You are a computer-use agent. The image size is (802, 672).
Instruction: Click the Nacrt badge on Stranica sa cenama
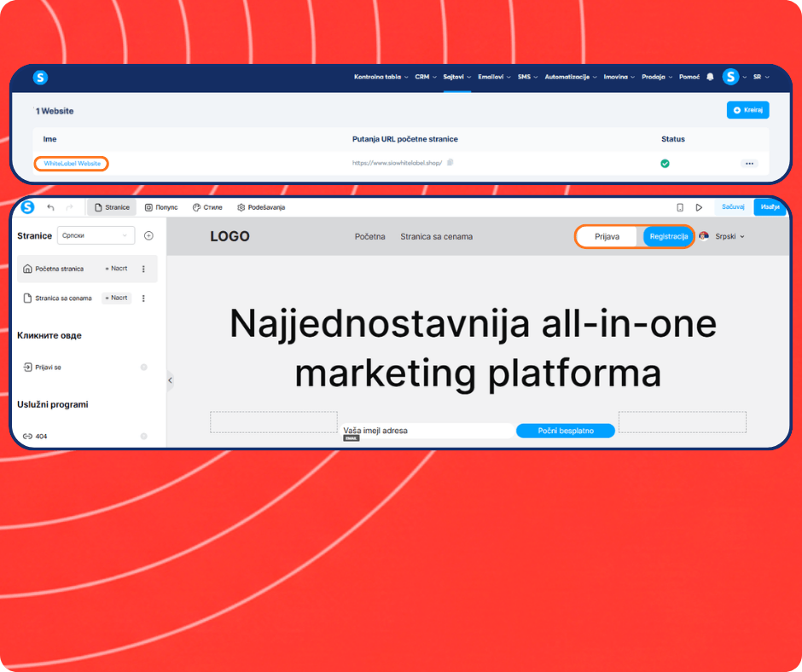(117, 298)
